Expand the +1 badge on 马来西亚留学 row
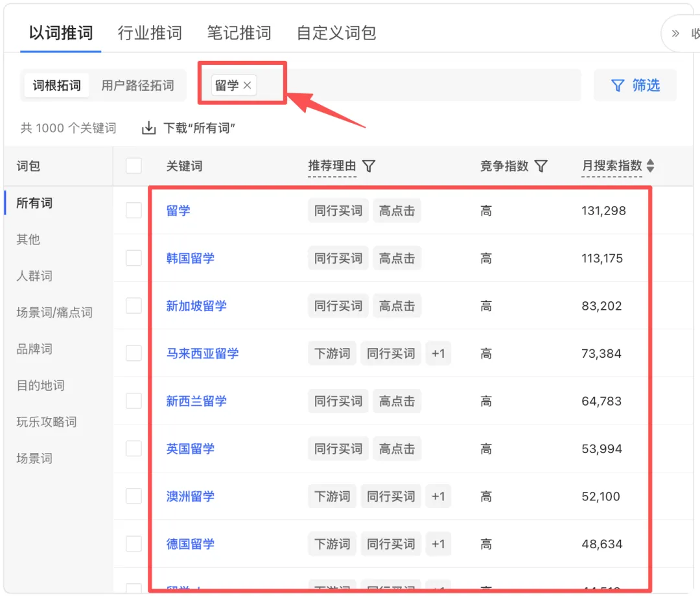 [438, 353]
